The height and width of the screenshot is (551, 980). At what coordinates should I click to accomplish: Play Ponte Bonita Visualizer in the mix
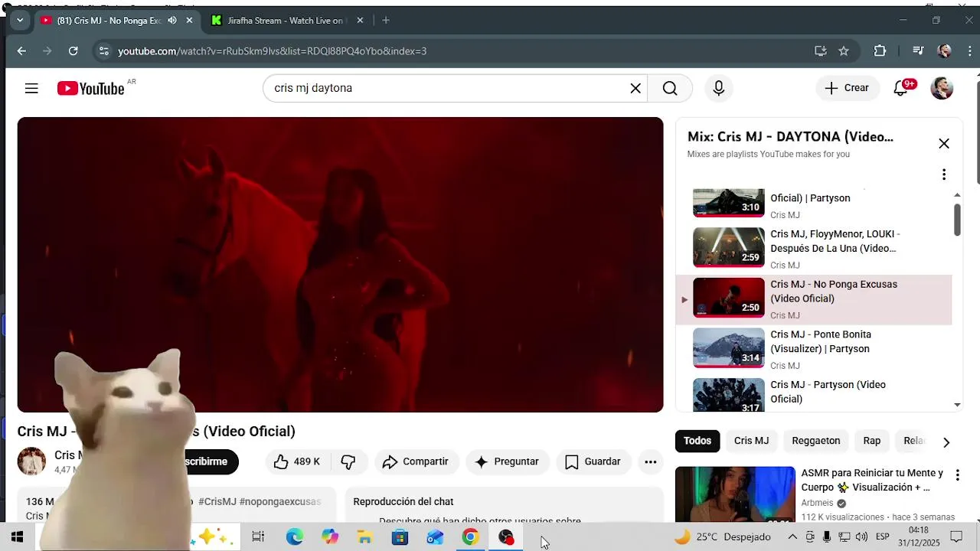click(814, 348)
